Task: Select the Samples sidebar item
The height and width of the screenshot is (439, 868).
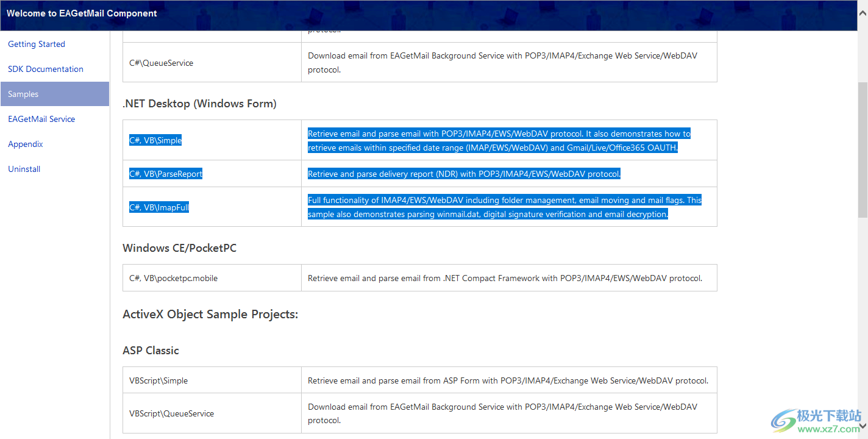Action: [54, 94]
